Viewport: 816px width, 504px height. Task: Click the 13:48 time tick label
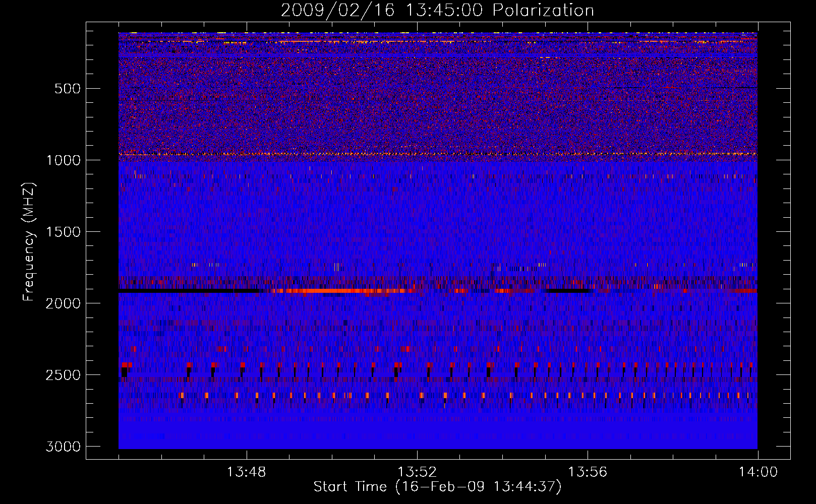tap(246, 472)
